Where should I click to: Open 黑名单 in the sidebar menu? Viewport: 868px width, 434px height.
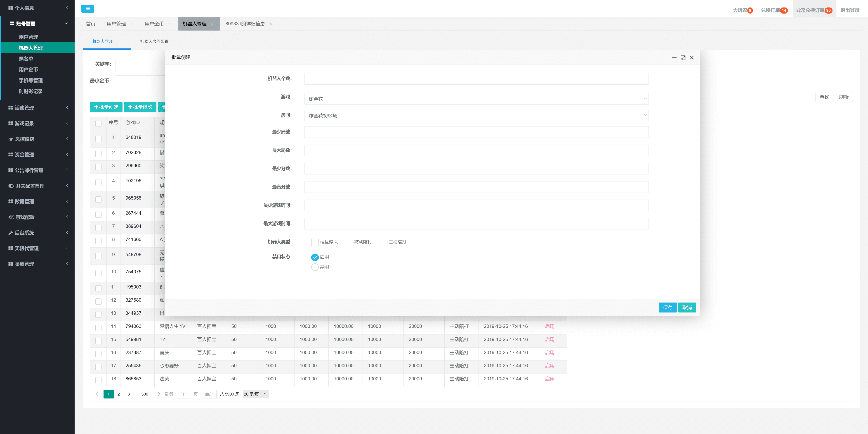26,59
